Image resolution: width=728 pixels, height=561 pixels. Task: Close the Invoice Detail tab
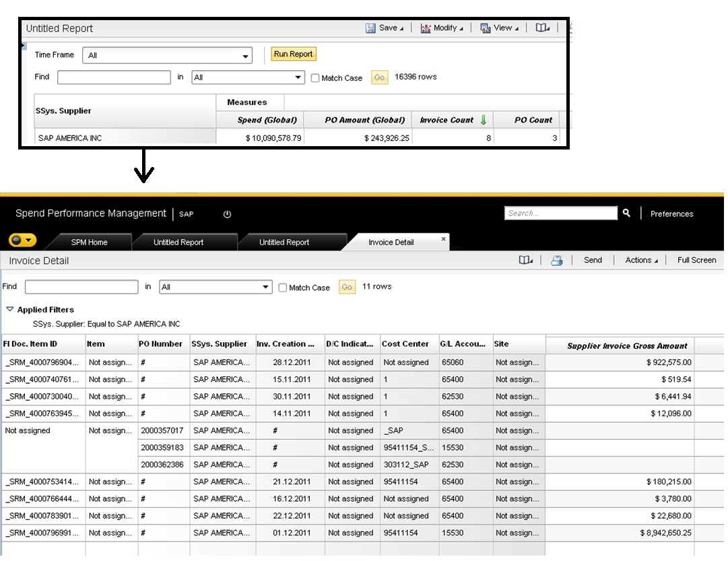443,238
